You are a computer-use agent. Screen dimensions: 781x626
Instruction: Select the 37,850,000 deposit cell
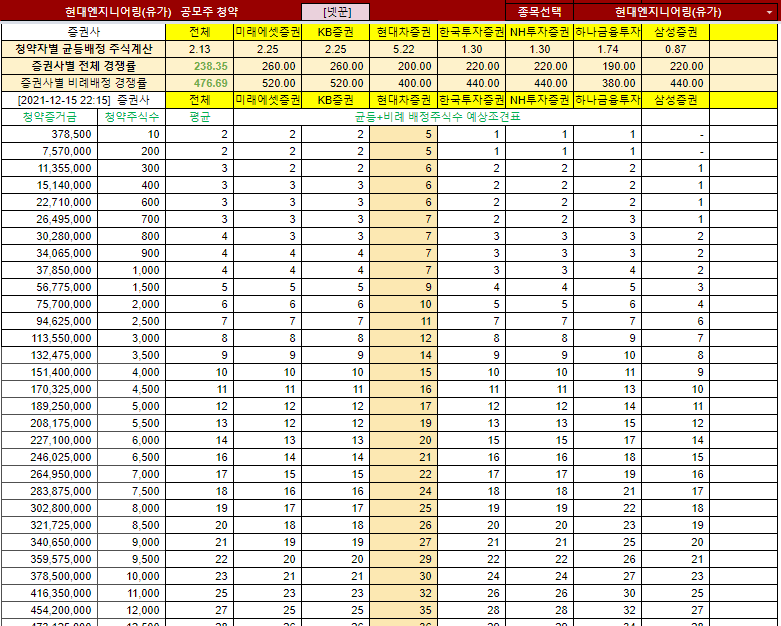[x=50, y=270]
